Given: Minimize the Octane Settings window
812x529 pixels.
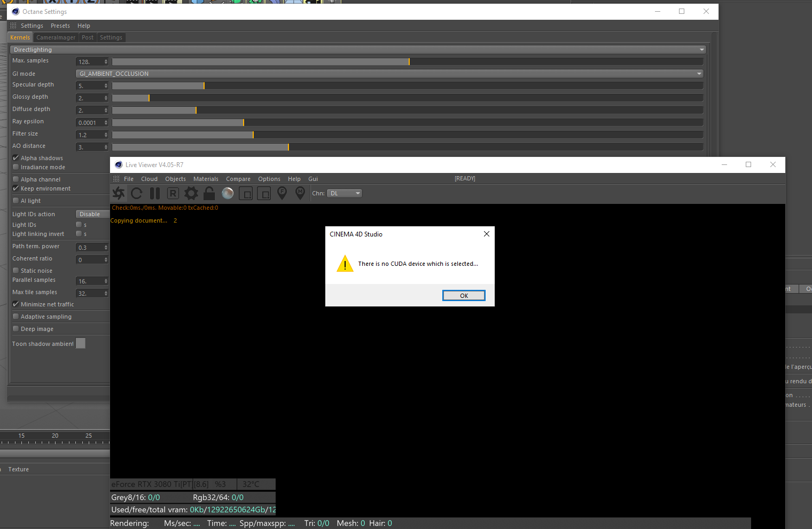Looking at the screenshot, I should (658, 11).
